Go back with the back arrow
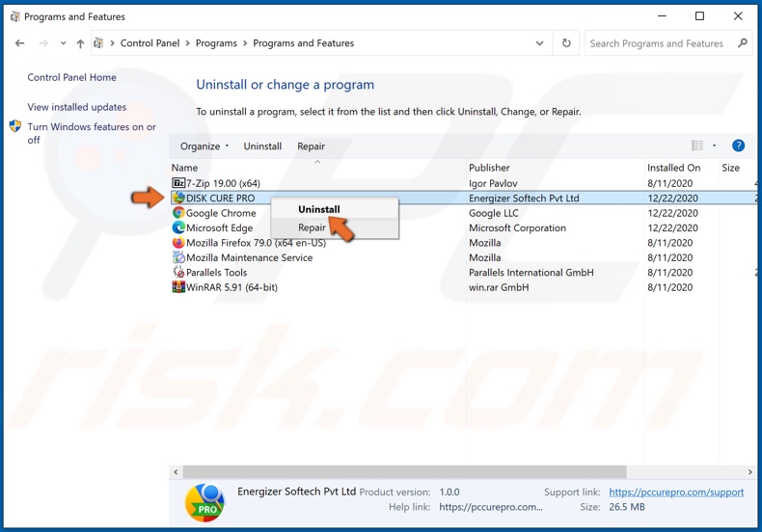Viewport: 762px width, 532px height. (x=19, y=43)
